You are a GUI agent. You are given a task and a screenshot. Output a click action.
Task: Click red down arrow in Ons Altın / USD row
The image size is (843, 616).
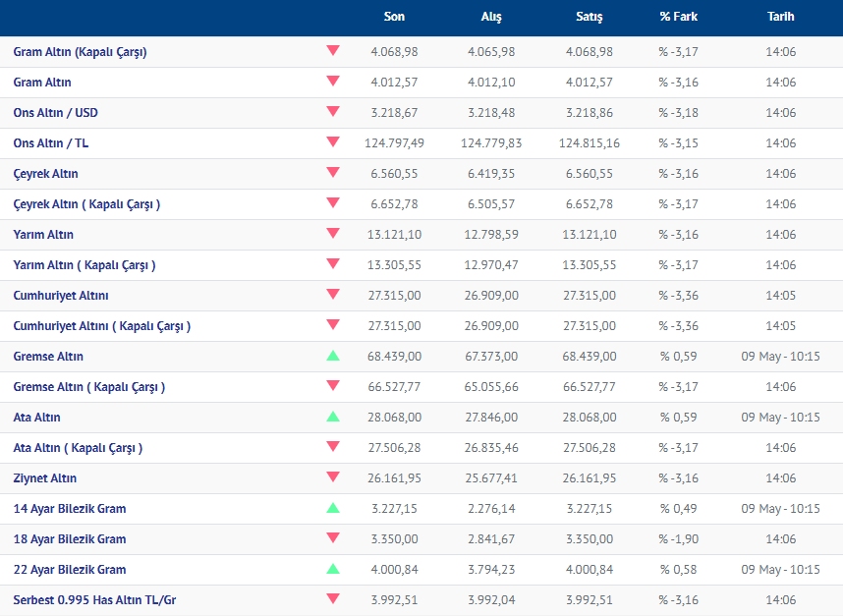pos(333,111)
